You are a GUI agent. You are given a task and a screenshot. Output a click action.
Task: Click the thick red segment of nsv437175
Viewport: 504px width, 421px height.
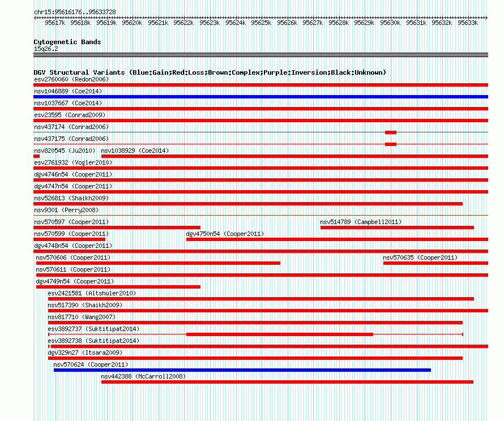click(391, 144)
